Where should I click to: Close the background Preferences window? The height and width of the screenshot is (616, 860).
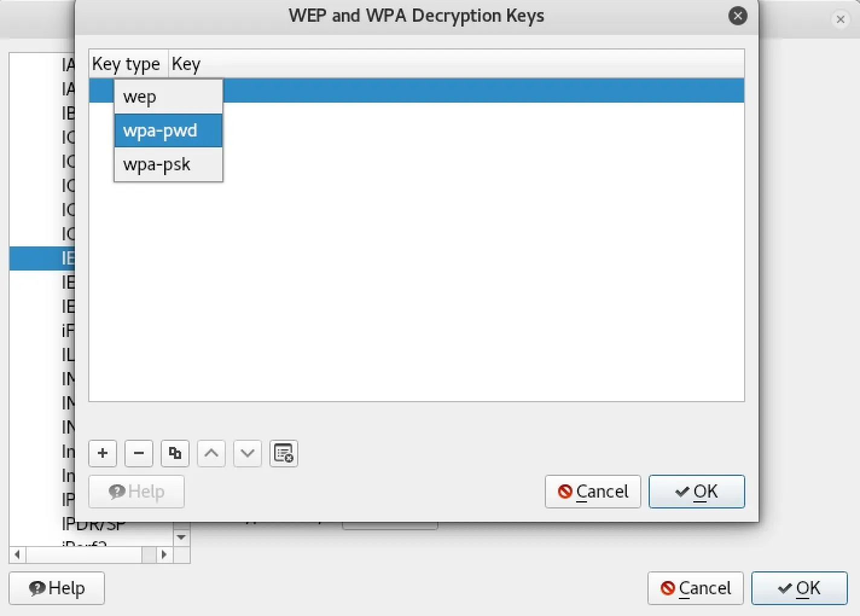(x=840, y=19)
